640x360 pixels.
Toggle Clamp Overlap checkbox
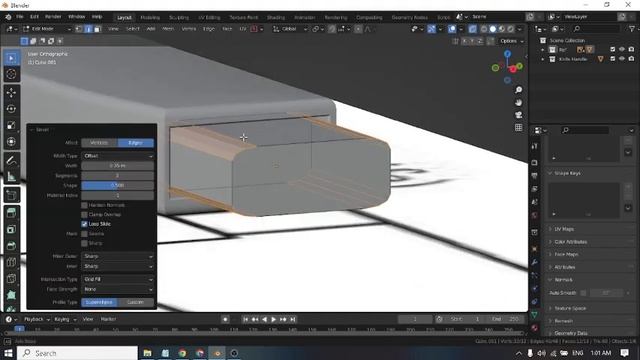tap(84, 214)
